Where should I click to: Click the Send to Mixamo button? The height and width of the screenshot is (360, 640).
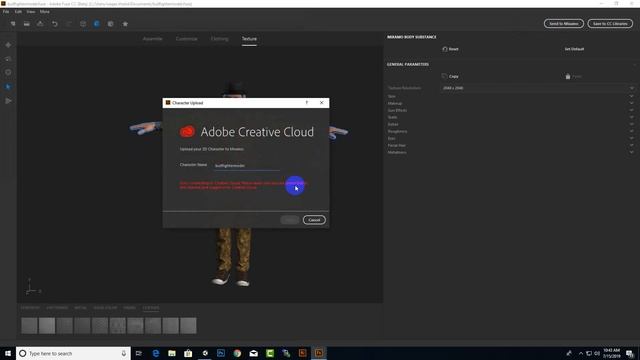coord(564,24)
